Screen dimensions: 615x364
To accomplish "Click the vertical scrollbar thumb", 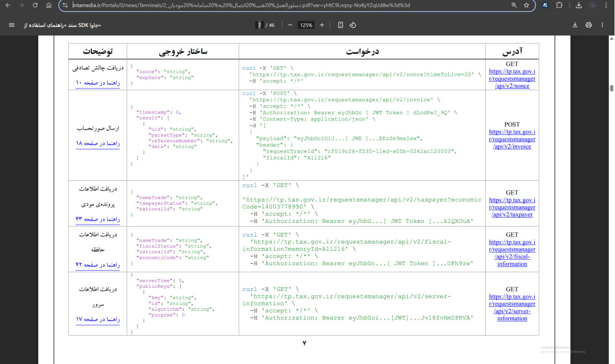I will [612, 88].
